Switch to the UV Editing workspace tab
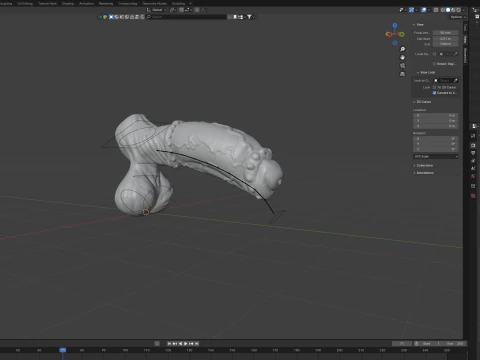Image resolution: width=480 pixels, height=360 pixels. (25, 3)
